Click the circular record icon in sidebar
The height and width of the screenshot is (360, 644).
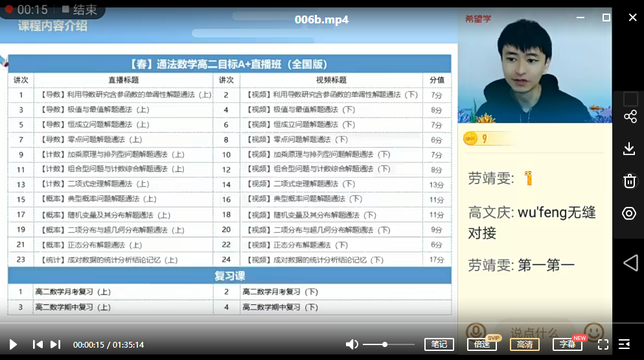(x=629, y=213)
